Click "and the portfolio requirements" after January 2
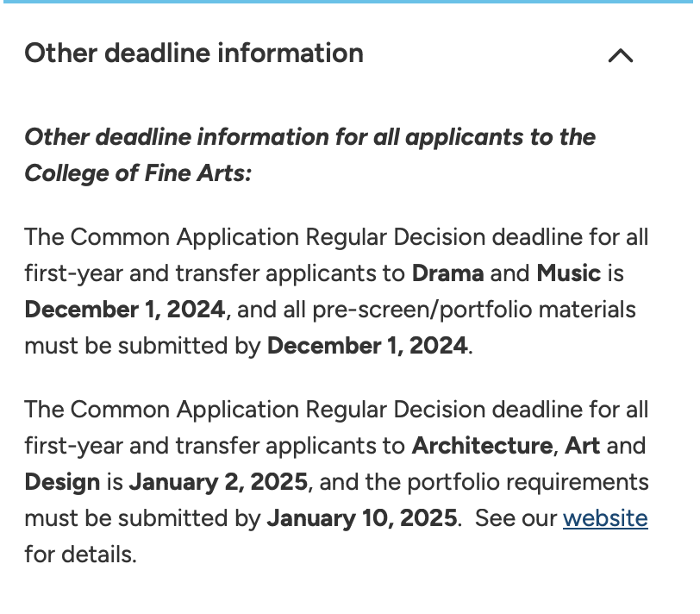The height and width of the screenshot is (614, 700). coord(484,482)
